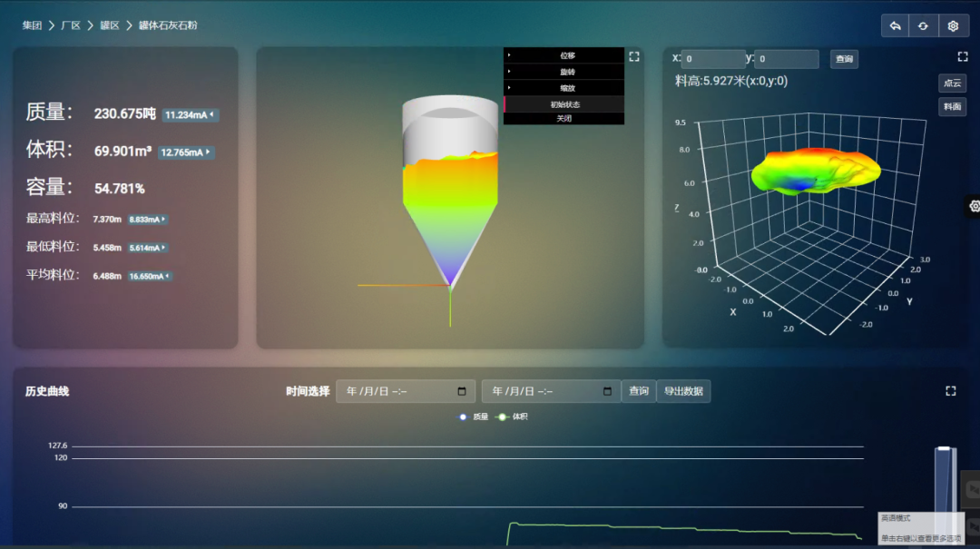Toggle 质量 series in chart legend
Image resolution: width=980 pixels, height=549 pixels.
pyautogui.click(x=474, y=417)
